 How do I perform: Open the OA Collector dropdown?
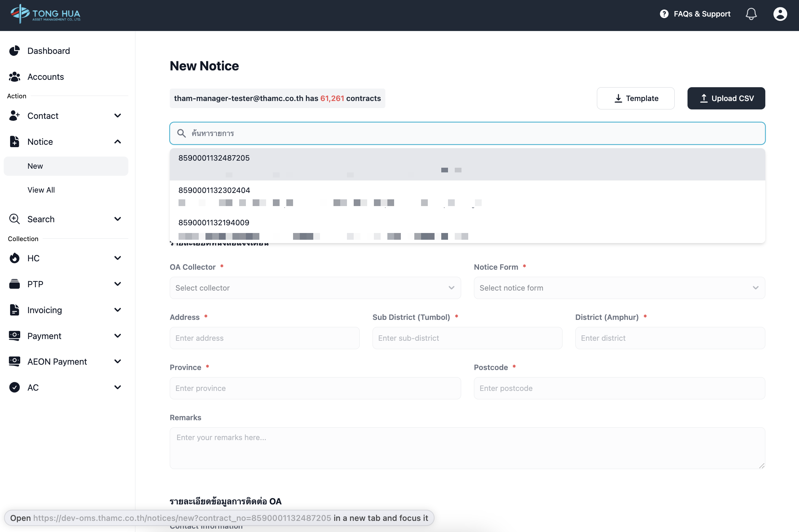tap(315, 288)
